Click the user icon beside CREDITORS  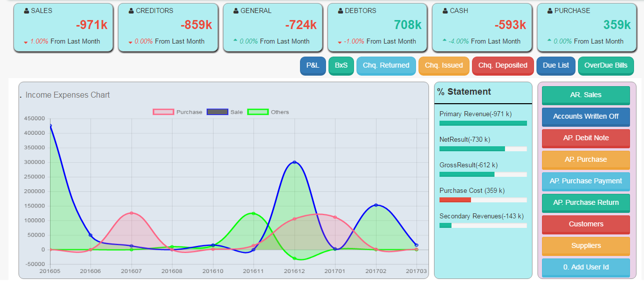pyautogui.click(x=131, y=11)
